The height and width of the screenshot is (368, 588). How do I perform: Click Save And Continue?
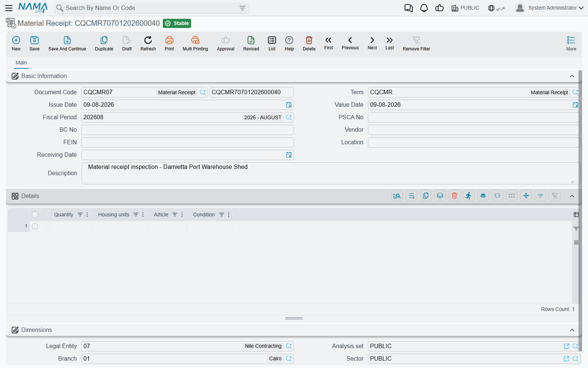pos(67,43)
